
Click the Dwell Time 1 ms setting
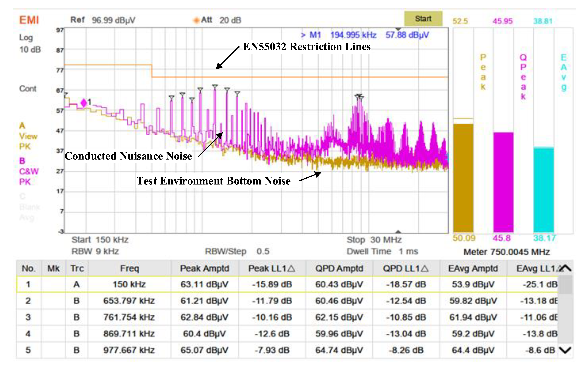point(382,251)
